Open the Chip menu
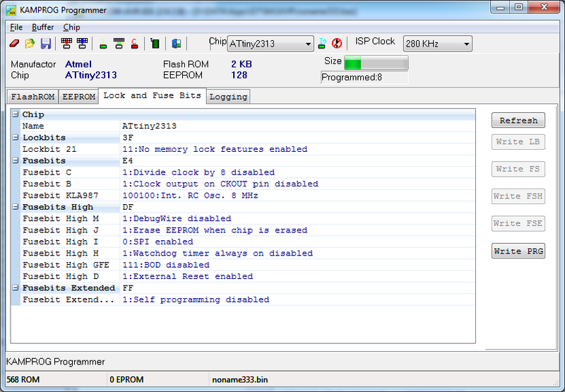The height and width of the screenshot is (392, 565). (x=71, y=28)
